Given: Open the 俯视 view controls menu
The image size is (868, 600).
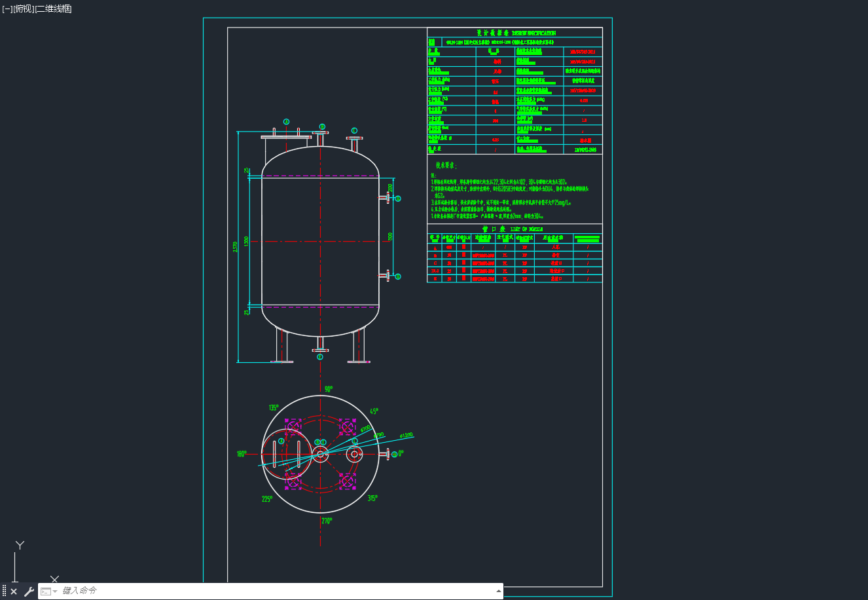Looking at the screenshot, I should pyautogui.click(x=24, y=9).
